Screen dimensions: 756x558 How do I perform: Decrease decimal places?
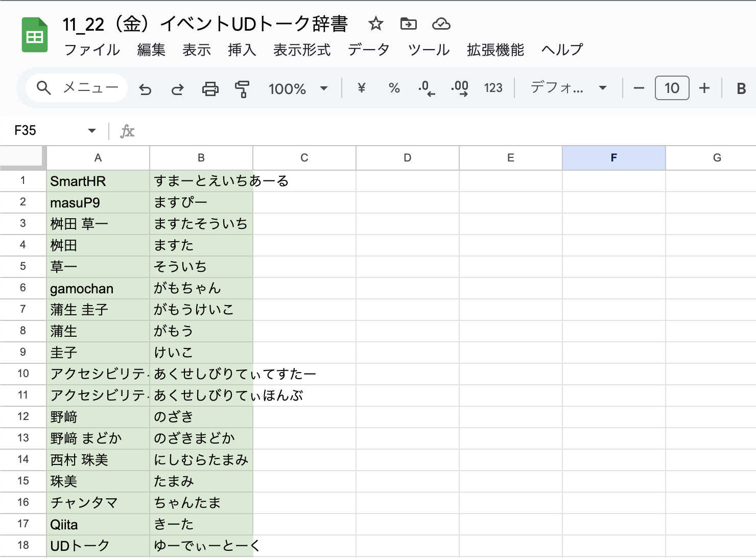[426, 88]
